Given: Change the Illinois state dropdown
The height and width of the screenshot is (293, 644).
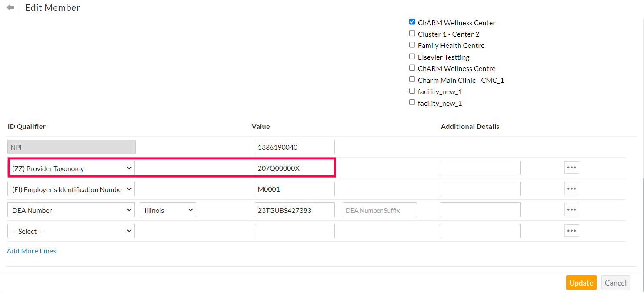Looking at the screenshot, I should [x=168, y=210].
